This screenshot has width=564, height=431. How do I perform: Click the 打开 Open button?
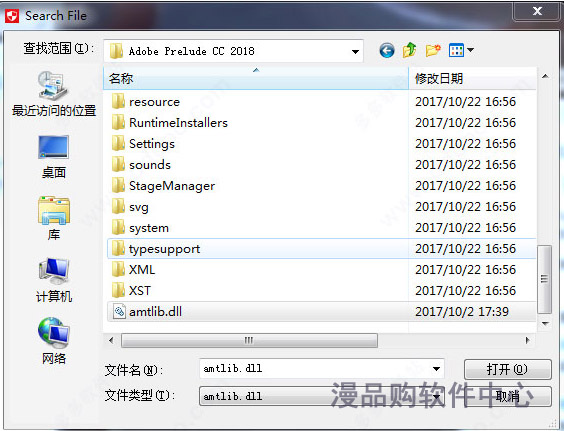[x=508, y=369]
